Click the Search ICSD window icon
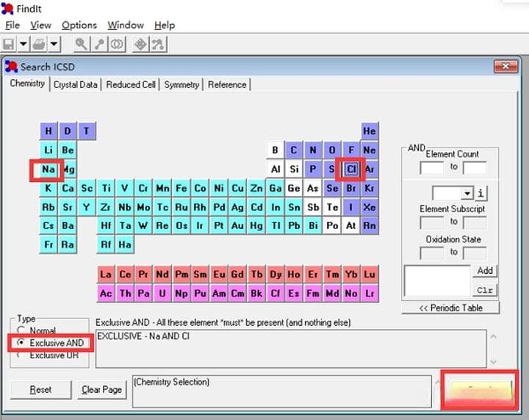This screenshot has height=420, width=529. coord(11,67)
